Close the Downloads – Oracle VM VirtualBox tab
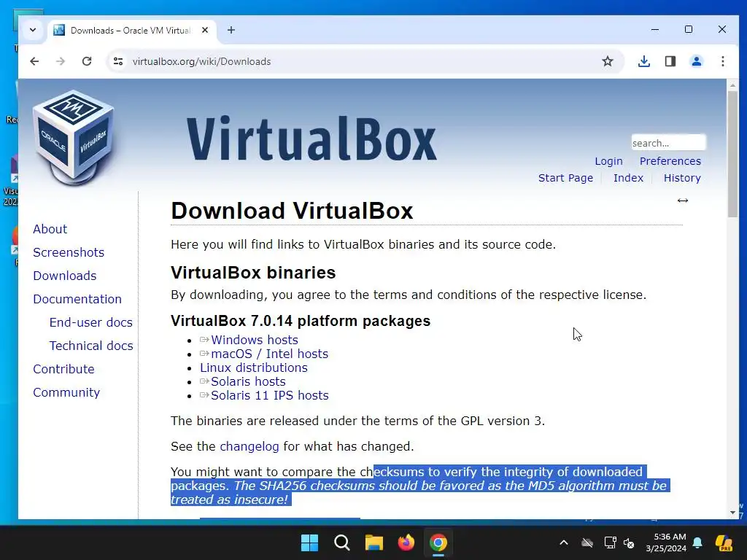This screenshot has height=560, width=747. tap(205, 30)
